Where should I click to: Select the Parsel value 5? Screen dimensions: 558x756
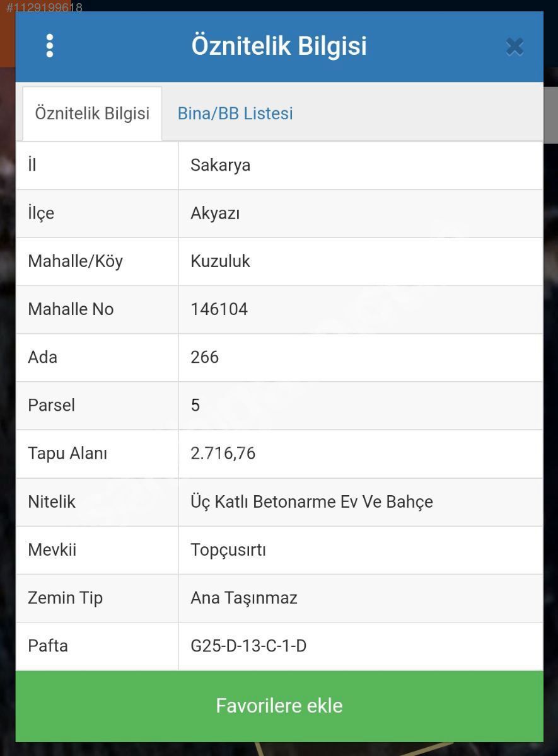click(195, 405)
